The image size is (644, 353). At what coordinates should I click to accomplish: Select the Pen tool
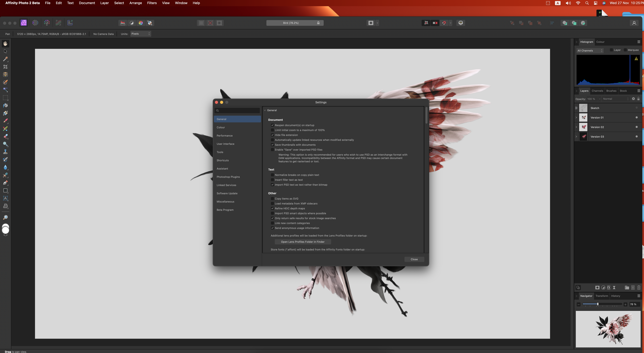click(x=5, y=183)
